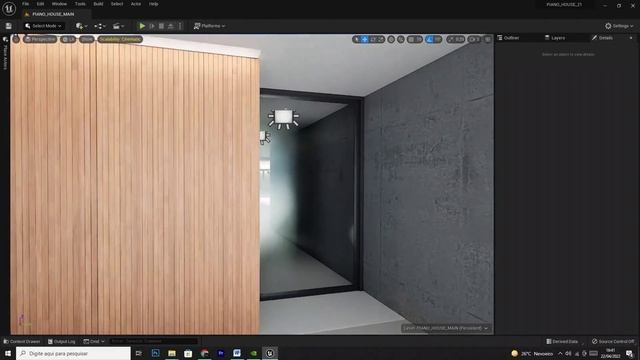Open the Blueprints toolbar dropdown

[100, 26]
